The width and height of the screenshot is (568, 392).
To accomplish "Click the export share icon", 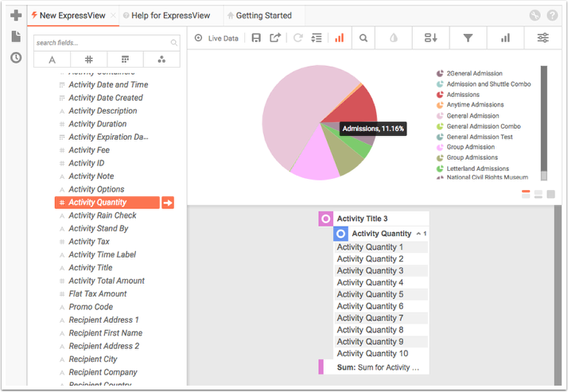I will (275, 37).
